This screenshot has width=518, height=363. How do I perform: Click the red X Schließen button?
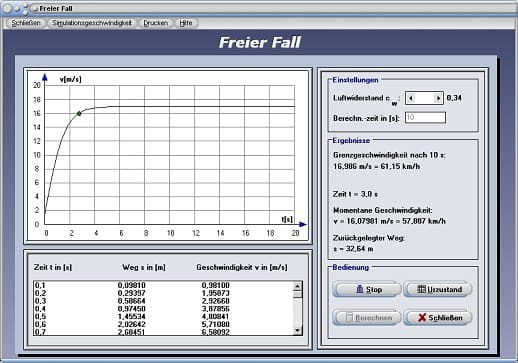pos(438,317)
